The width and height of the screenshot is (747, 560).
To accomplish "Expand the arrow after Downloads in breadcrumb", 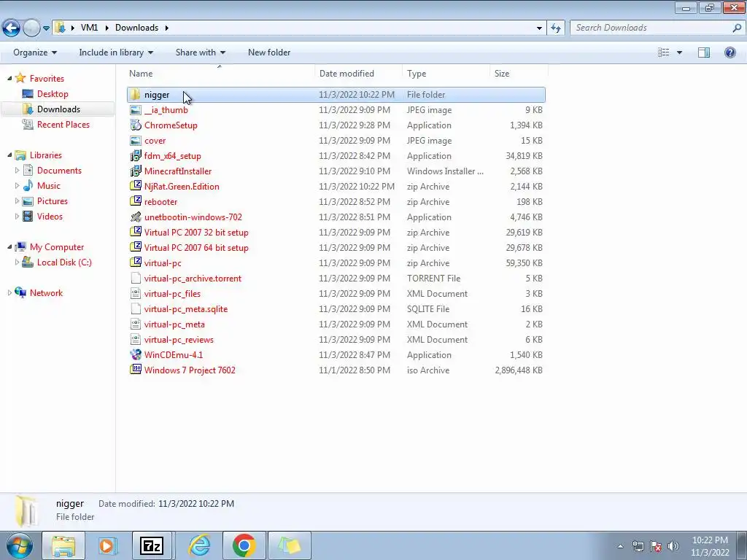I will click(x=167, y=28).
